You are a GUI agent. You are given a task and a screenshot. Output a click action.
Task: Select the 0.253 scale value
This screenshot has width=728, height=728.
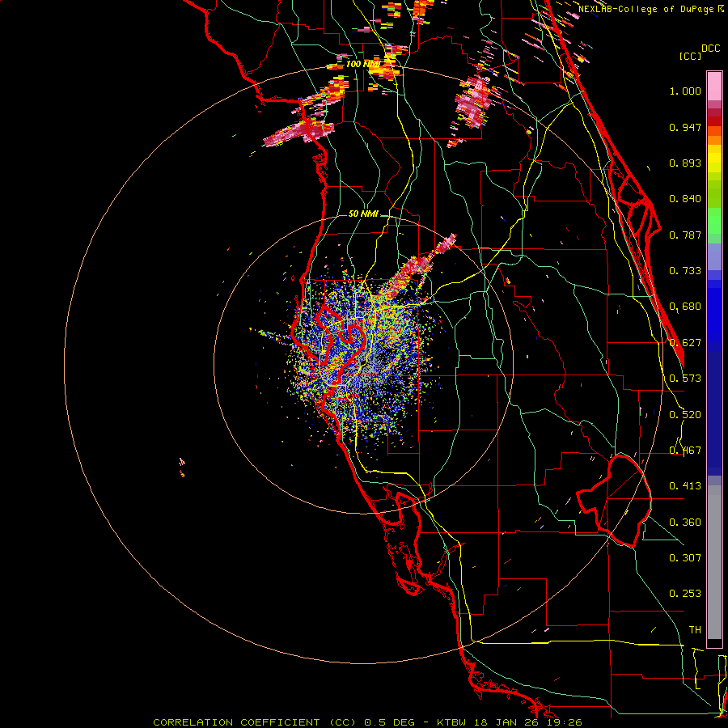pos(685,594)
